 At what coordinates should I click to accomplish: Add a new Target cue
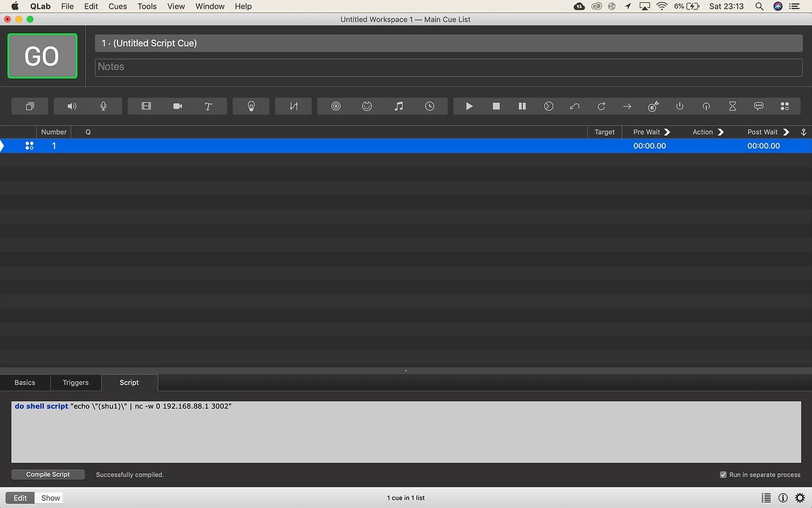click(653, 106)
